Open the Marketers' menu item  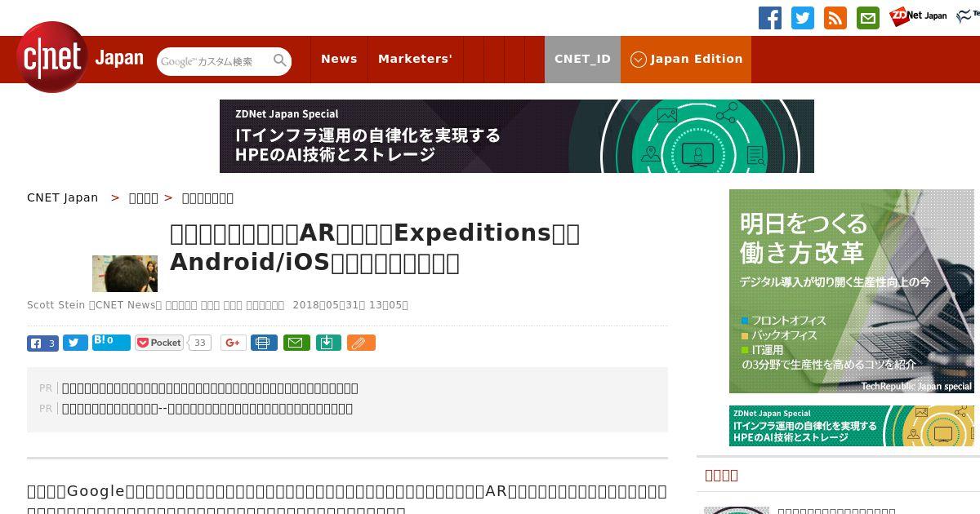pyautogui.click(x=415, y=59)
